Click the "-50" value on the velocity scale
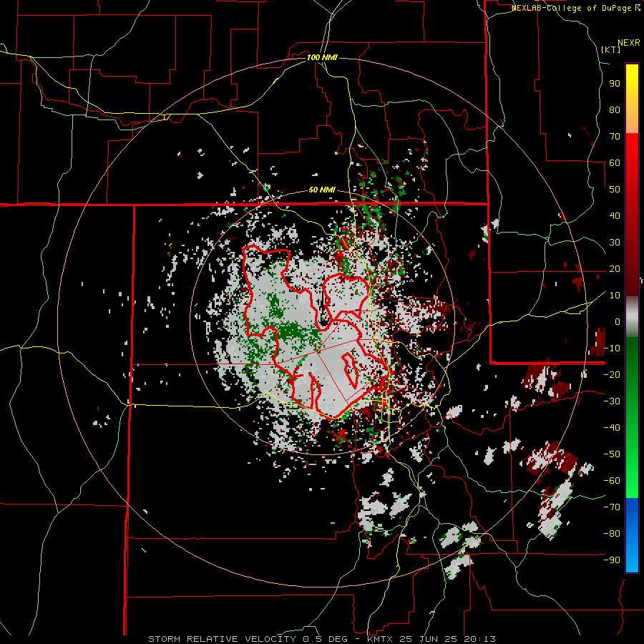The image size is (644, 644). click(x=612, y=454)
